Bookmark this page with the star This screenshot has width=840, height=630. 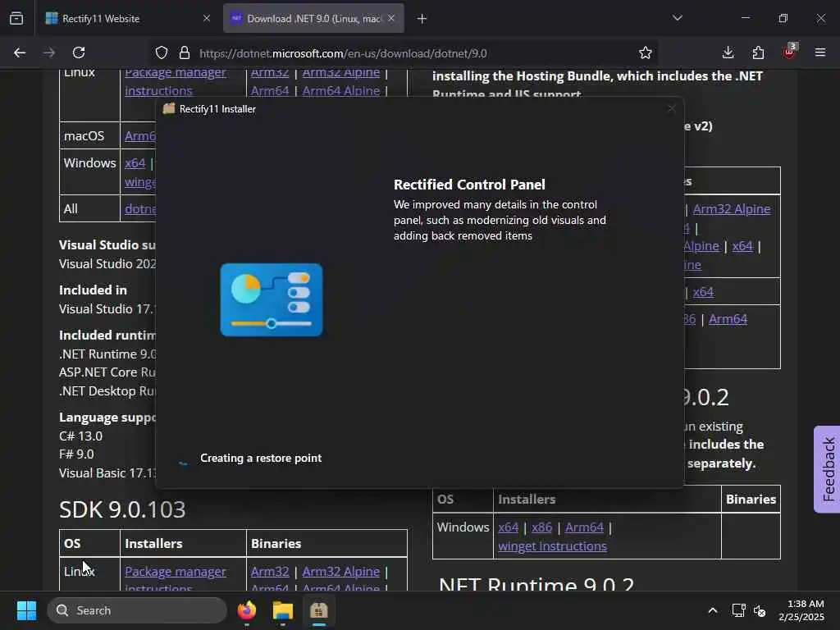pos(645,52)
